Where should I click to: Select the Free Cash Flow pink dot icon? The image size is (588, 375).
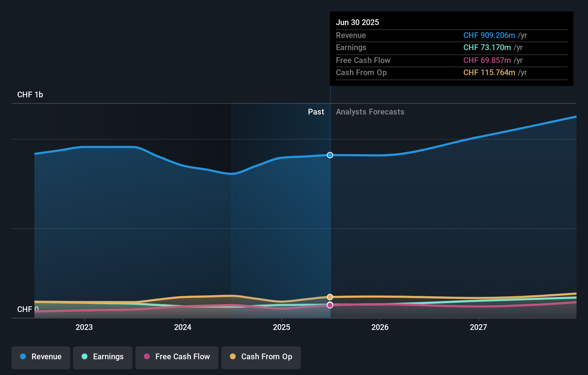click(x=147, y=357)
